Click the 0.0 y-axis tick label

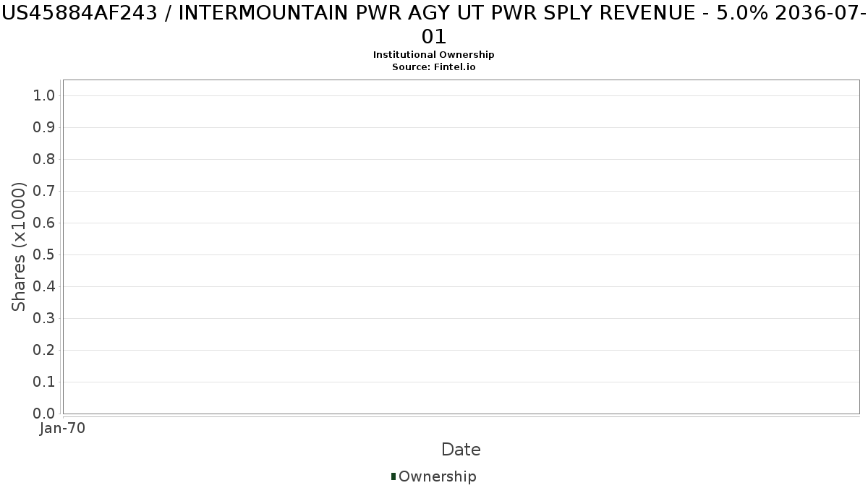(44, 414)
